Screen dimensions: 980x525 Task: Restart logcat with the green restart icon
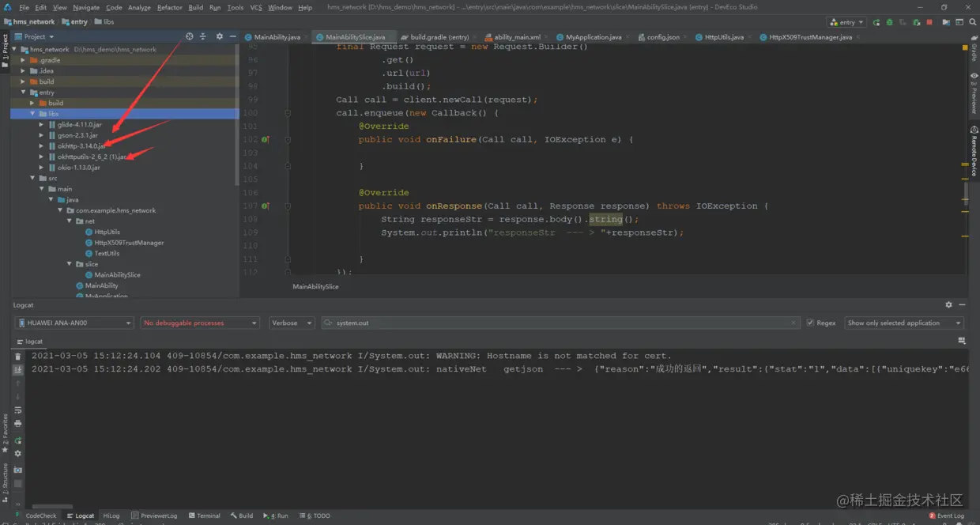coord(17,440)
